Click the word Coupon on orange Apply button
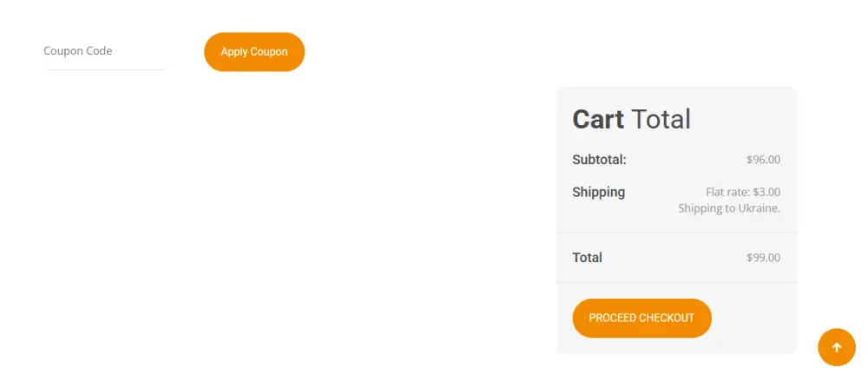This screenshot has width=868, height=375. pyautogui.click(x=269, y=52)
